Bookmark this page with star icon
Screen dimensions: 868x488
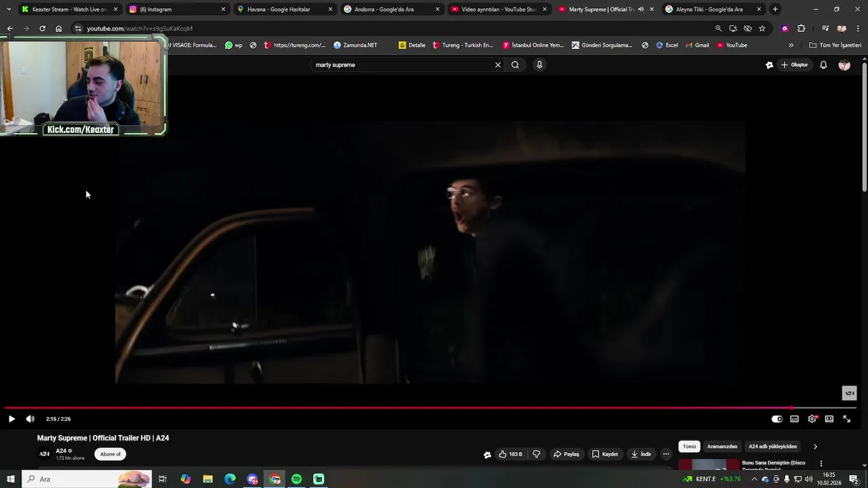pos(762,28)
